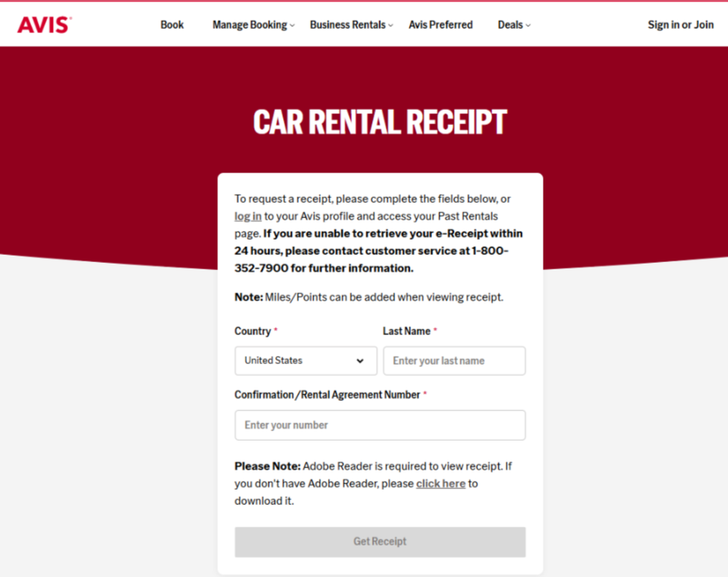The height and width of the screenshot is (577, 728).
Task: Click Sign in or Join
Action: 680,25
